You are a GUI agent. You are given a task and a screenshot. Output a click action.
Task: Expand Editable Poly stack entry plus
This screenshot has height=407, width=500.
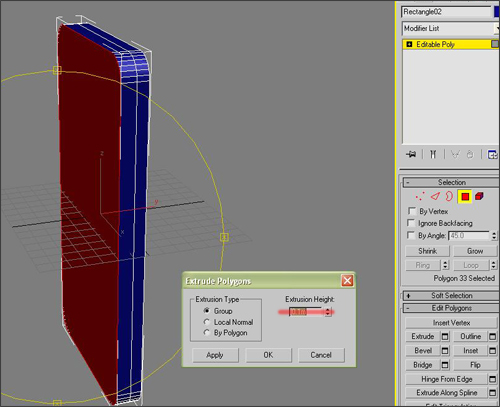point(409,44)
